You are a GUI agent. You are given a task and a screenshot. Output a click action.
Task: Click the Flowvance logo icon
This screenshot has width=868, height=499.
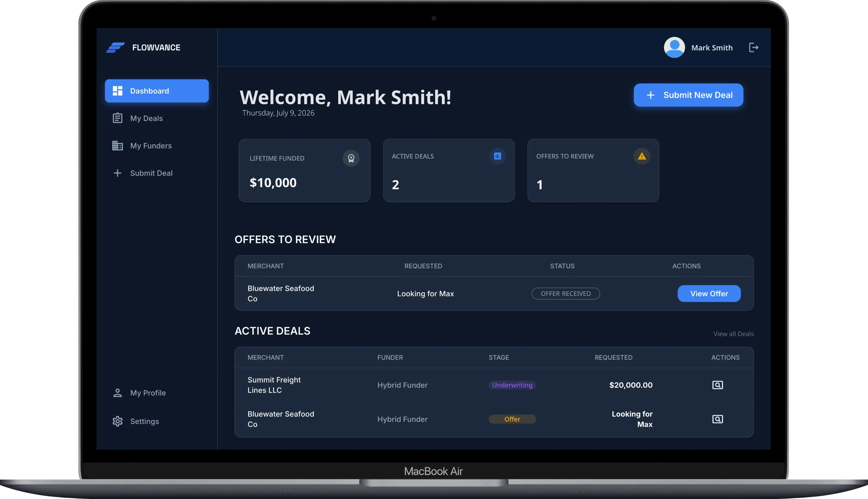pyautogui.click(x=115, y=47)
